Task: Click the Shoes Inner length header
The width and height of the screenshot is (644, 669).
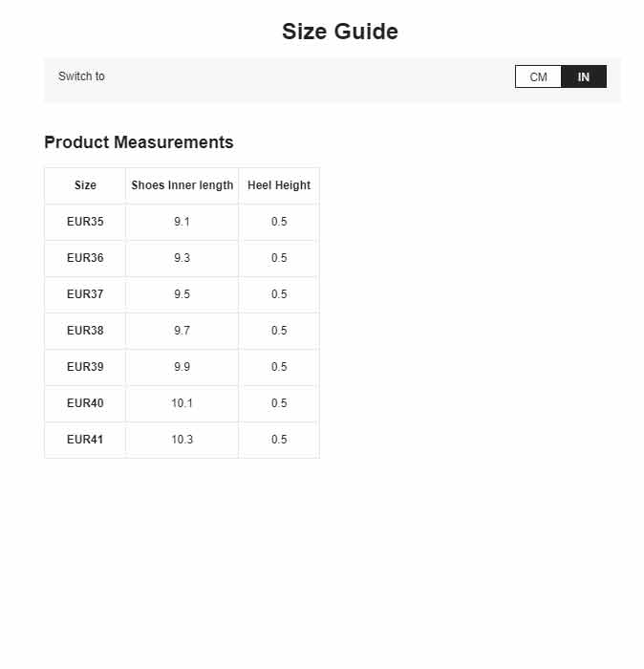Action: [182, 185]
